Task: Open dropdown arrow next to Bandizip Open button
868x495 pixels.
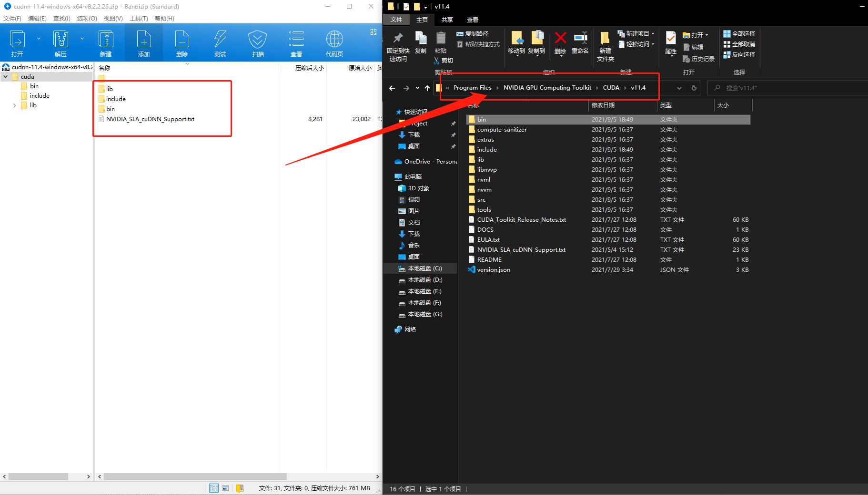Action: [x=39, y=39]
